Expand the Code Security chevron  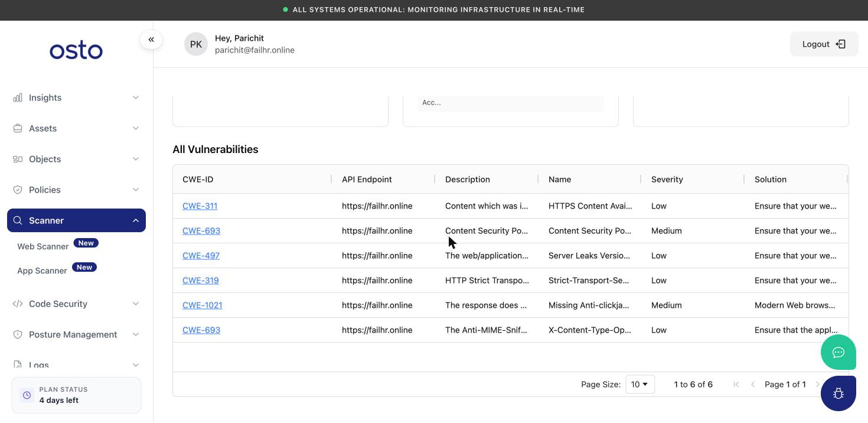pos(136,304)
